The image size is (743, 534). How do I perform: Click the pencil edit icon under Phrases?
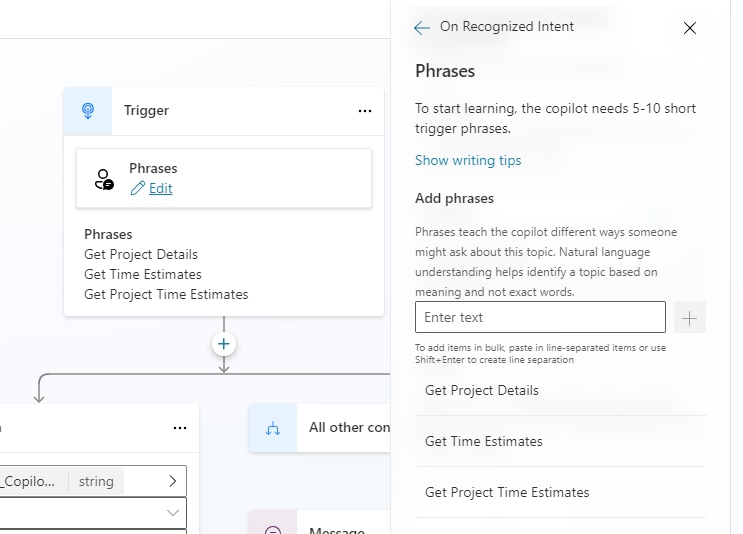tap(138, 188)
